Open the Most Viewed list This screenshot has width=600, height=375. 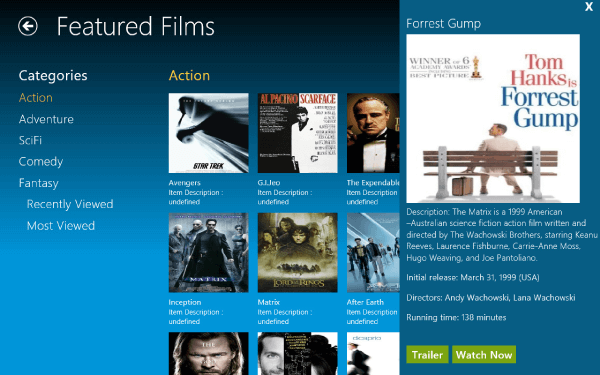tap(61, 226)
